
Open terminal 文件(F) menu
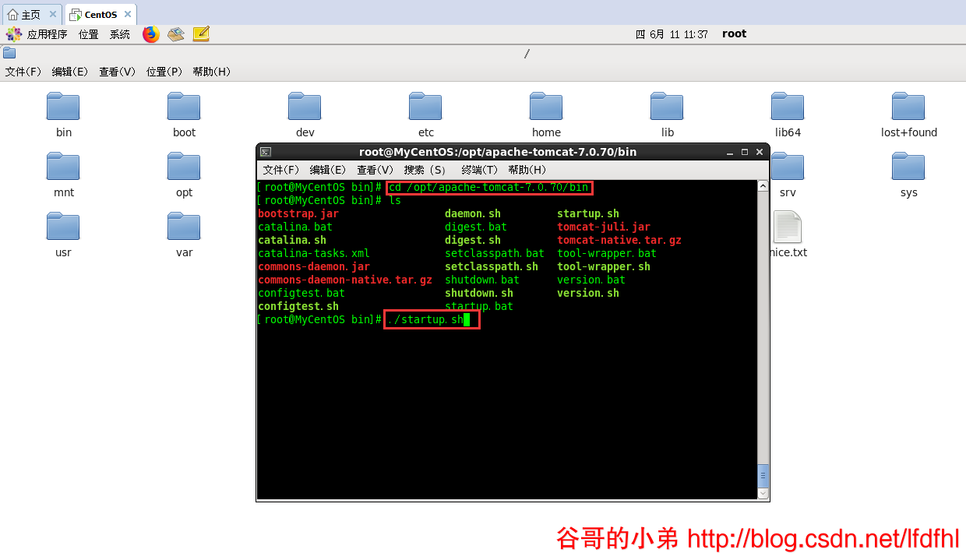[x=281, y=170]
